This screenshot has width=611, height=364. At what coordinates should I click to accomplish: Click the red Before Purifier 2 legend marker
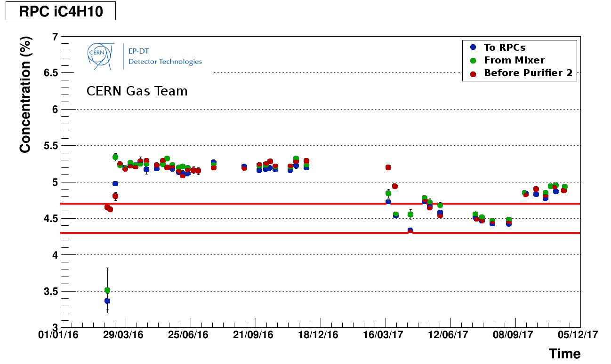coord(474,73)
